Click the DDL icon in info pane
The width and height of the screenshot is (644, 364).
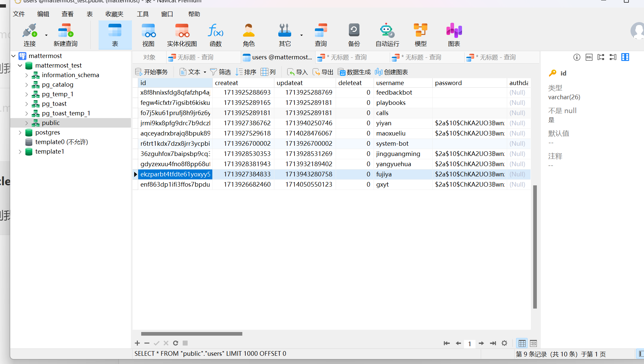(589, 57)
